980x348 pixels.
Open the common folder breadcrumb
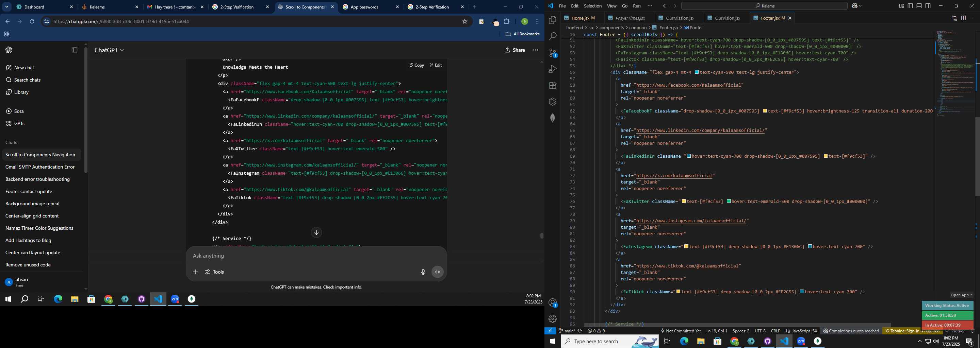click(638, 28)
